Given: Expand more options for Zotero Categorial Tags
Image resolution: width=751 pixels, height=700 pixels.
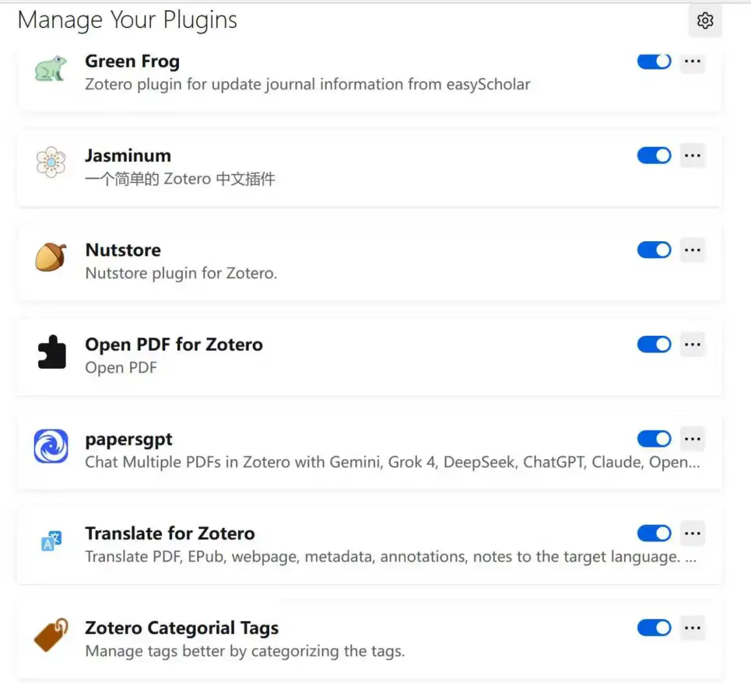Looking at the screenshot, I should (693, 627).
